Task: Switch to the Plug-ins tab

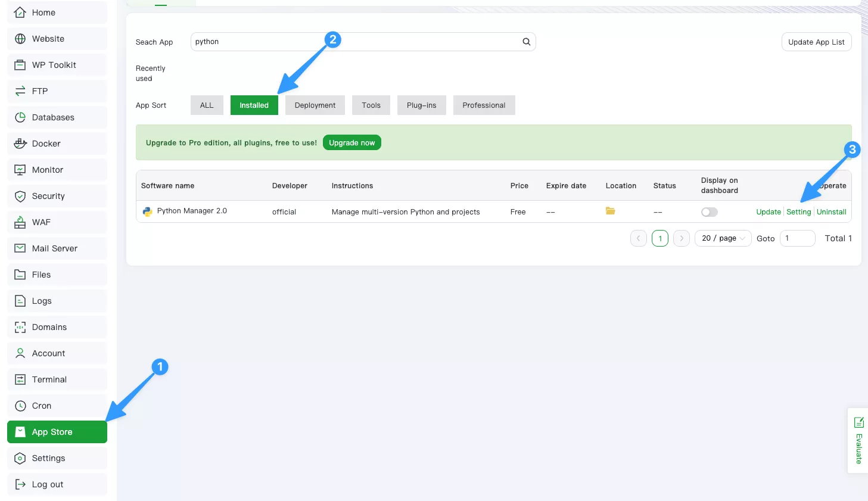Action: coord(421,105)
